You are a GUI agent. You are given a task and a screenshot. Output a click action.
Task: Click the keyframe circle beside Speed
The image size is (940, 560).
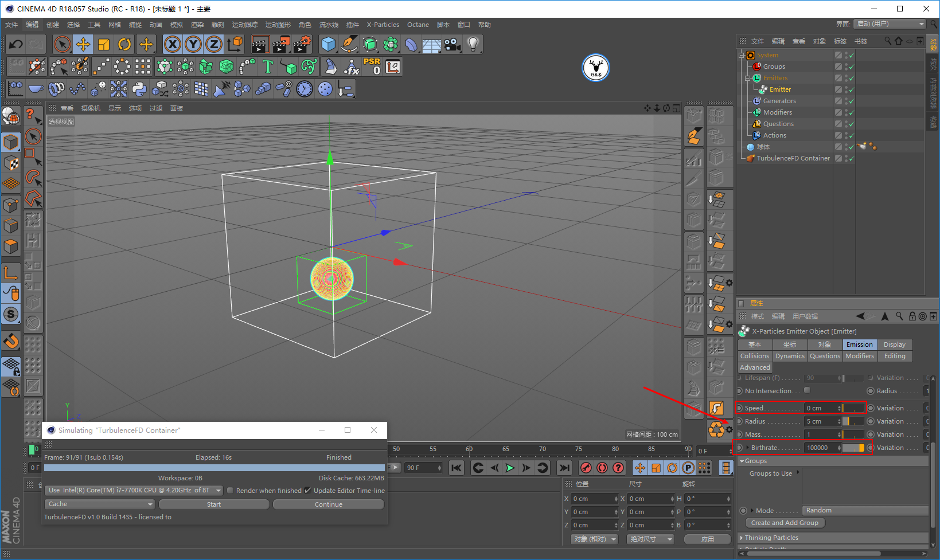[740, 408]
